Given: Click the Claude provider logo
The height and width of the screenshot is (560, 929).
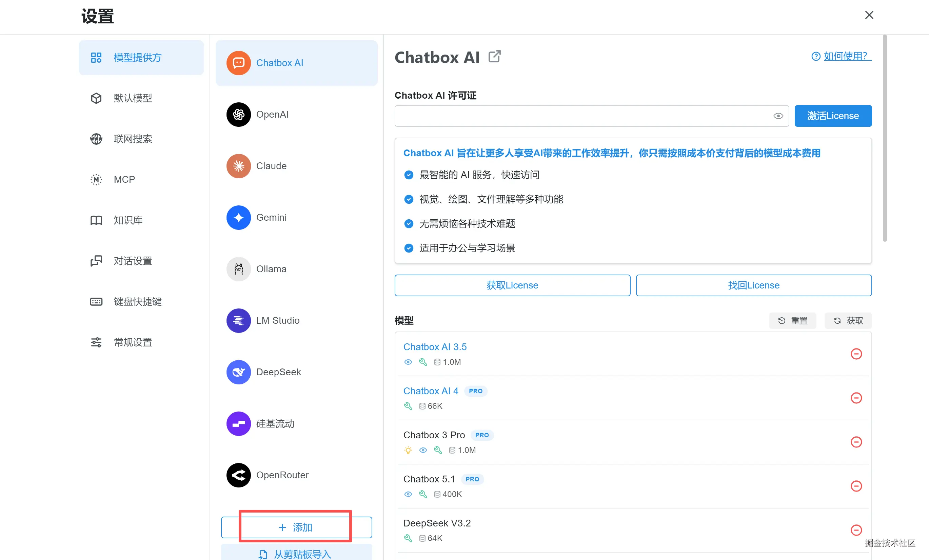Looking at the screenshot, I should (239, 166).
